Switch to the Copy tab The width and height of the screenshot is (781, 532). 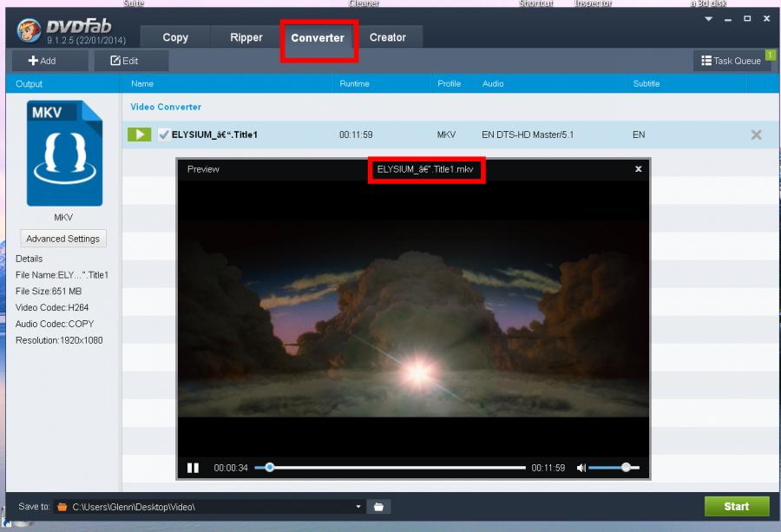point(175,37)
